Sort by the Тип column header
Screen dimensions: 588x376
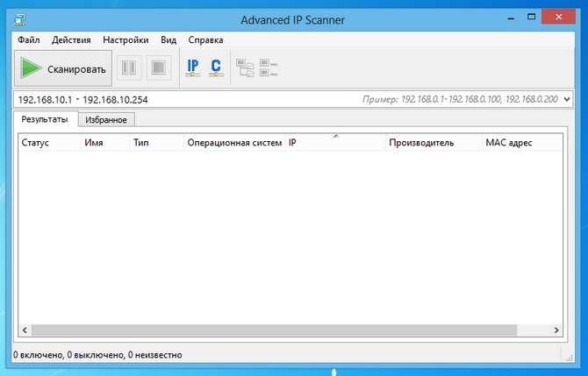(157, 143)
